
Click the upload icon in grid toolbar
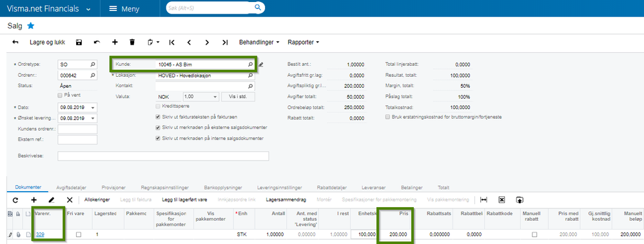click(x=520, y=199)
